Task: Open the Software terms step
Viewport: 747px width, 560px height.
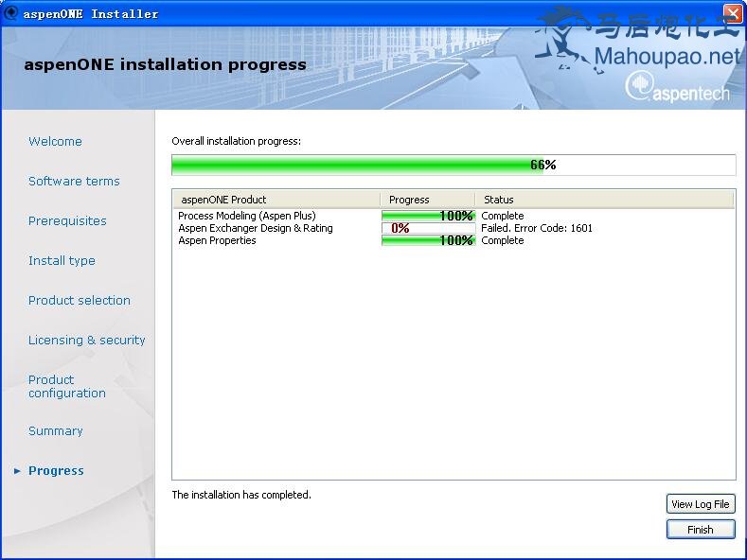Action: click(x=74, y=181)
